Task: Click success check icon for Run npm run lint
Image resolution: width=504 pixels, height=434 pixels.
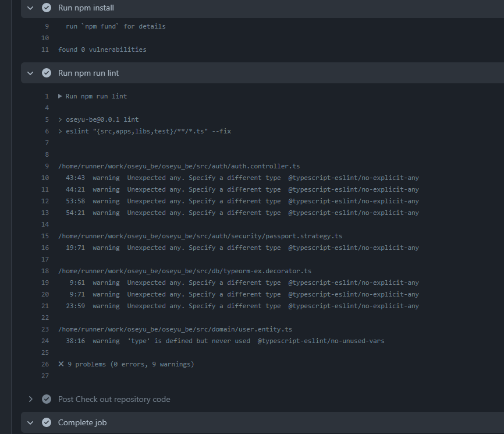Action: click(47, 73)
